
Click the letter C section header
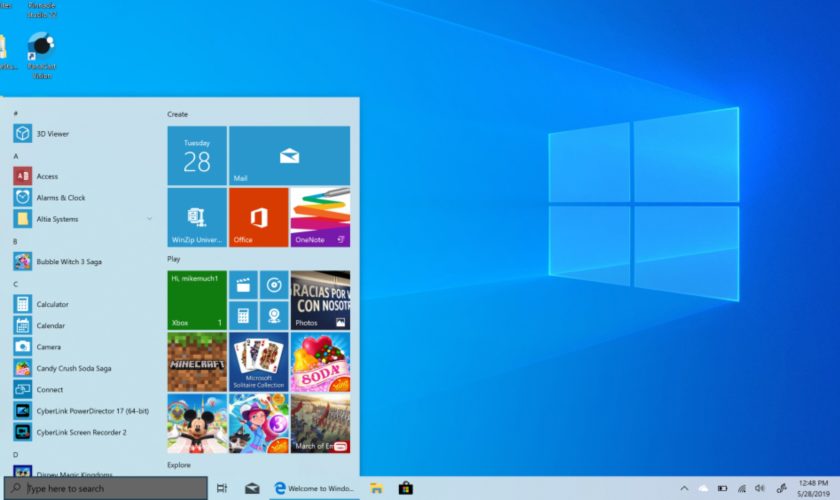(x=16, y=284)
